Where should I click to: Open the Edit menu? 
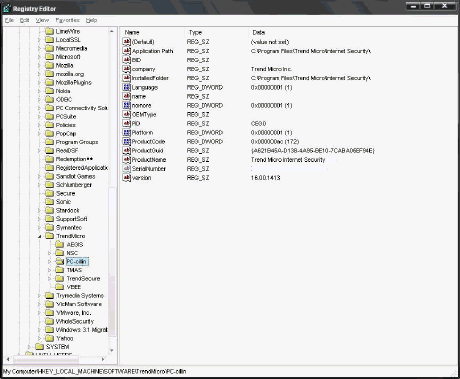[24, 20]
